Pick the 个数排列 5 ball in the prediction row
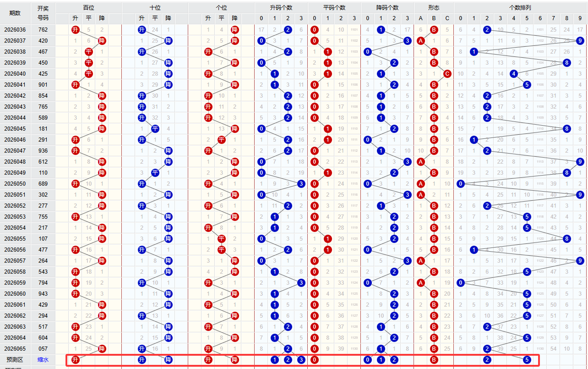This screenshot has height=369, width=588. [527, 360]
